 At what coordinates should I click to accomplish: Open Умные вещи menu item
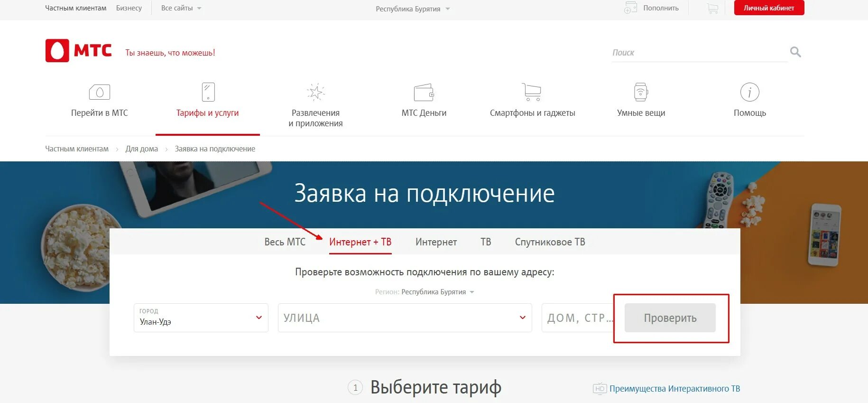tap(641, 113)
